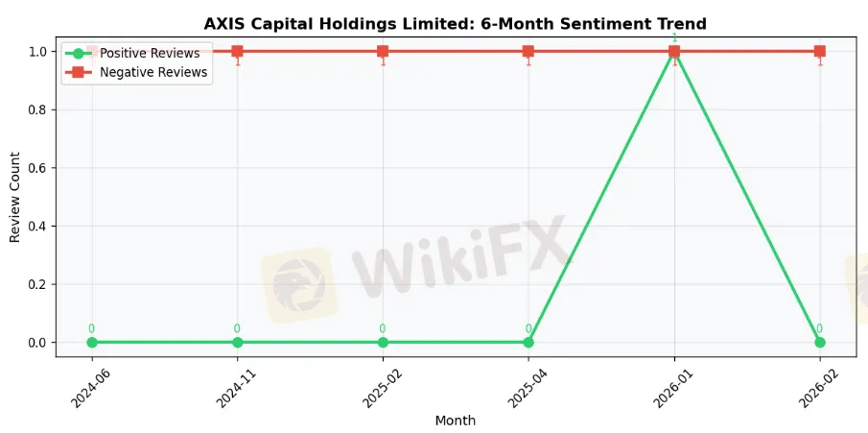Select the green point at 2025-02

[383, 342]
